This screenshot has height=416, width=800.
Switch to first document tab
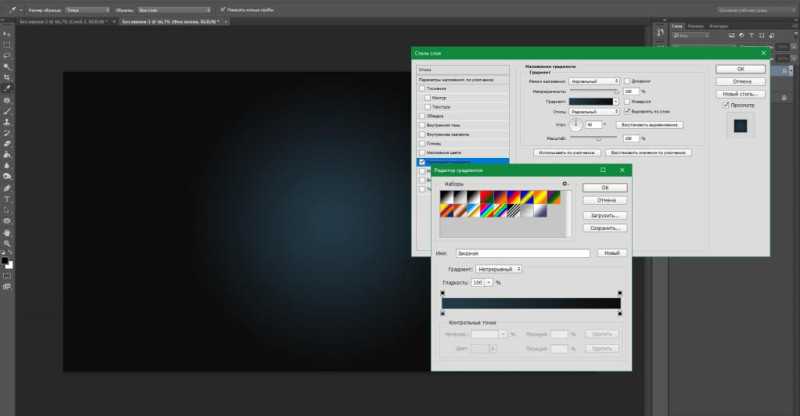pos(66,21)
